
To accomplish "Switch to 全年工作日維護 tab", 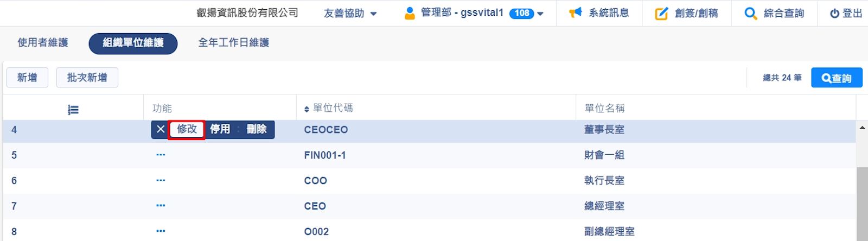I will 233,42.
